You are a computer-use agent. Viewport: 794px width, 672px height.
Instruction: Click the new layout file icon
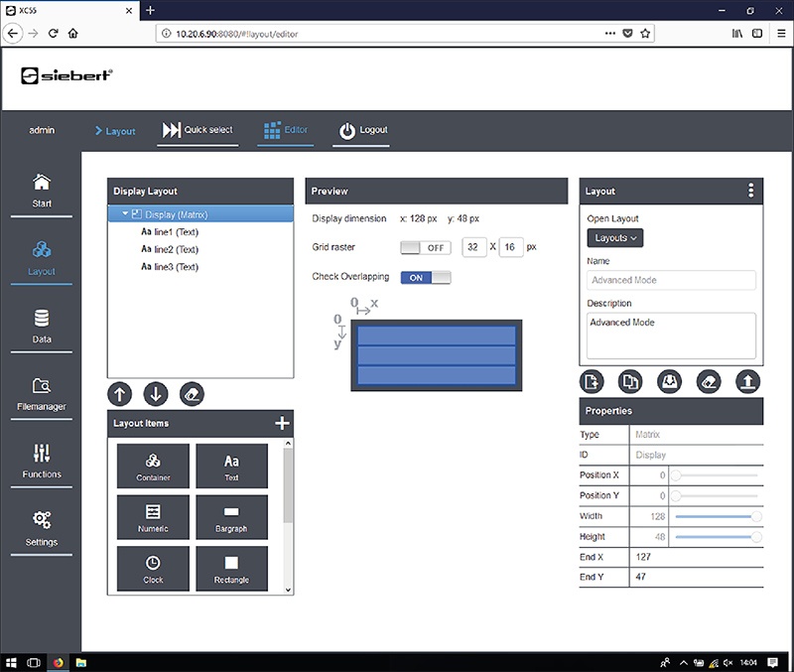pyautogui.click(x=594, y=381)
